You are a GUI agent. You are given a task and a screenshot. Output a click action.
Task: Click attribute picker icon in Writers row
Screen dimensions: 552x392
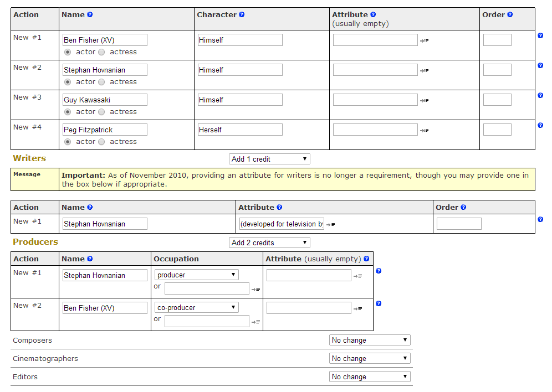[x=330, y=224]
